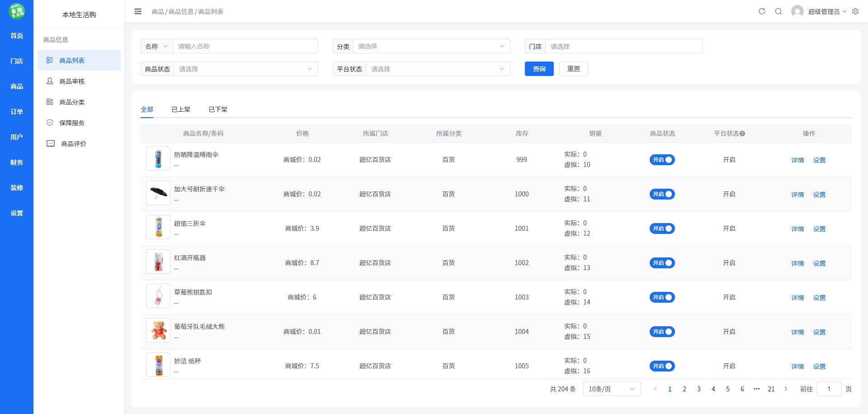Open 财务 in the left navigation
868x414 pixels.
coord(17,162)
